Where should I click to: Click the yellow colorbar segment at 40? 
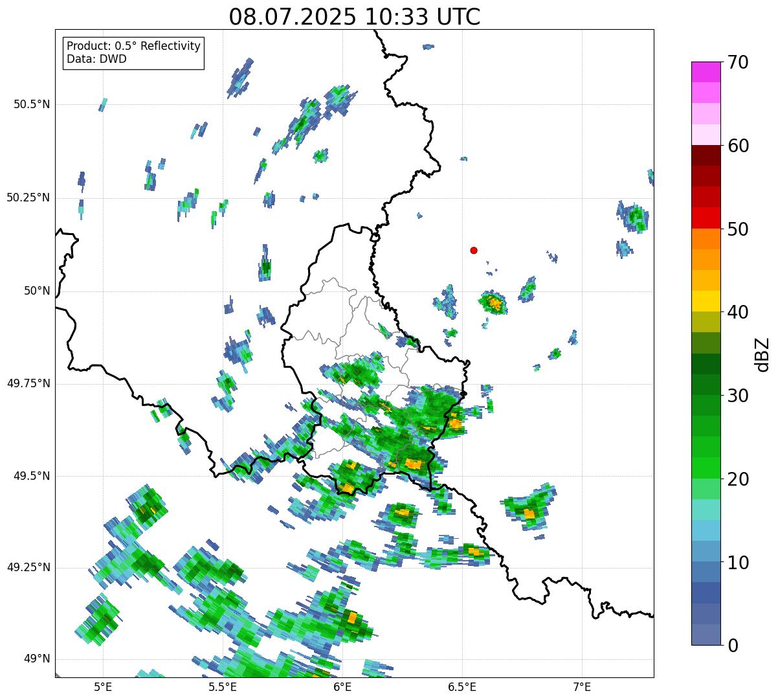coord(706,301)
